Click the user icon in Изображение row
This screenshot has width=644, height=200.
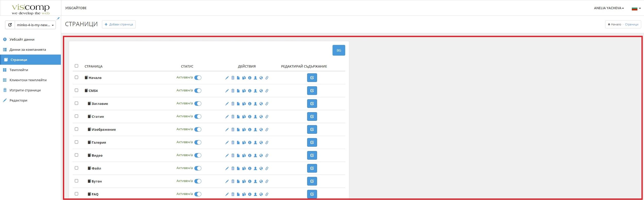click(255, 129)
